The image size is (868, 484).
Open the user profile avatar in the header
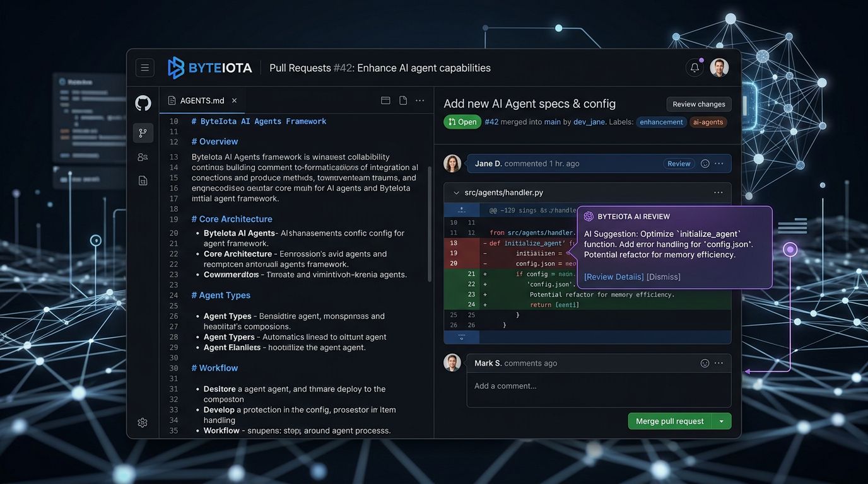click(x=719, y=67)
